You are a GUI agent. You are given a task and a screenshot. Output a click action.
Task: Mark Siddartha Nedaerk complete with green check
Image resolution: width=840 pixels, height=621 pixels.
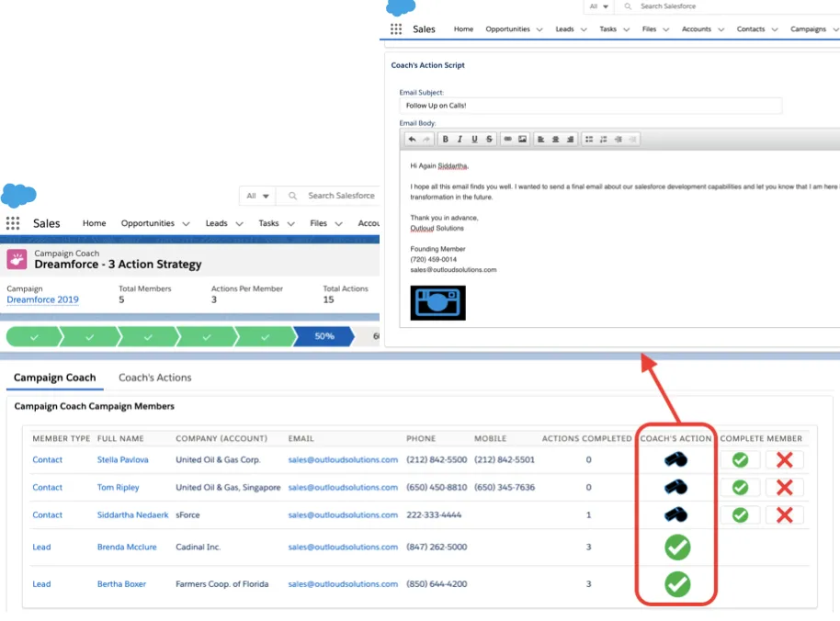click(x=741, y=515)
